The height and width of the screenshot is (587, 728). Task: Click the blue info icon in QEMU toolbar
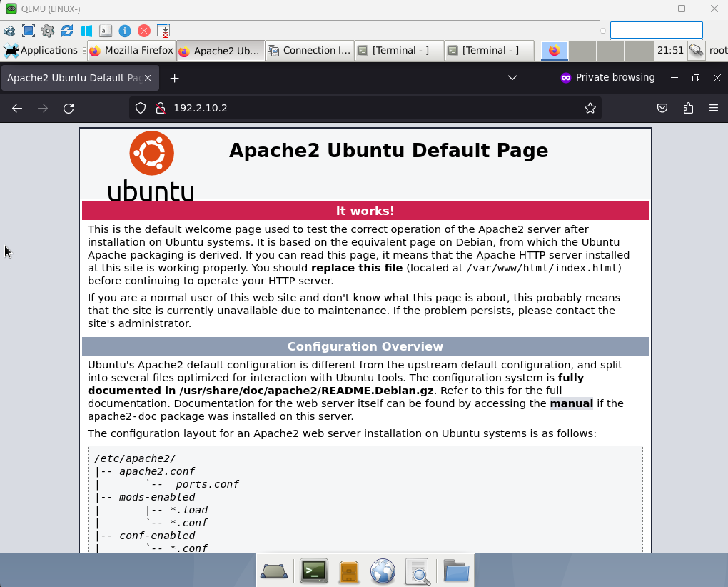pos(125,31)
